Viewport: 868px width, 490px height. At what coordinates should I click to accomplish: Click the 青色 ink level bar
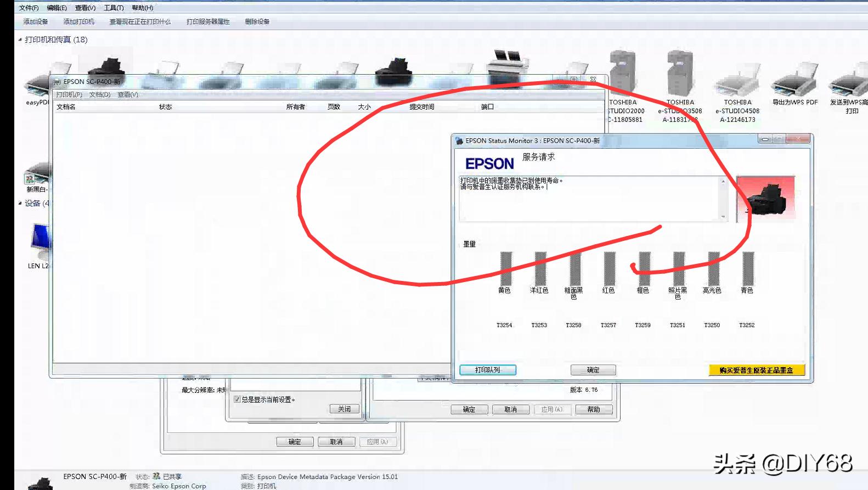pos(748,269)
